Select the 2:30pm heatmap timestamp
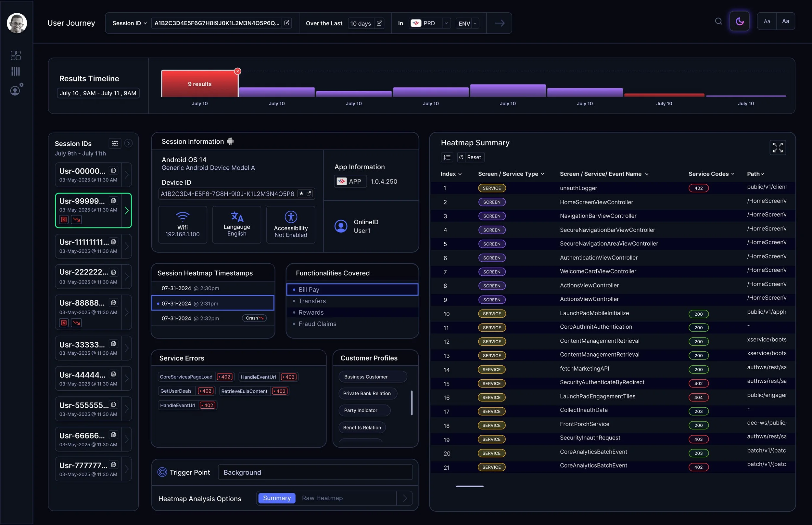The width and height of the screenshot is (812, 525). 213,288
